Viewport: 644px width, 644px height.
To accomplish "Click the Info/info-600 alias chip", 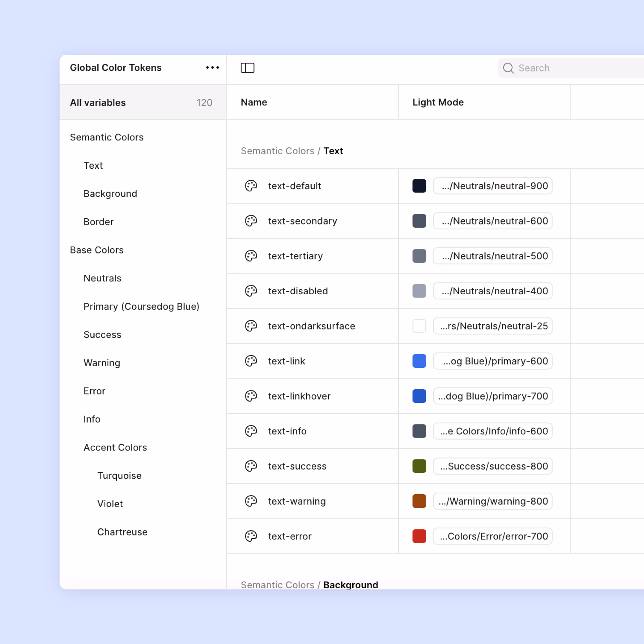I will pos(493,431).
